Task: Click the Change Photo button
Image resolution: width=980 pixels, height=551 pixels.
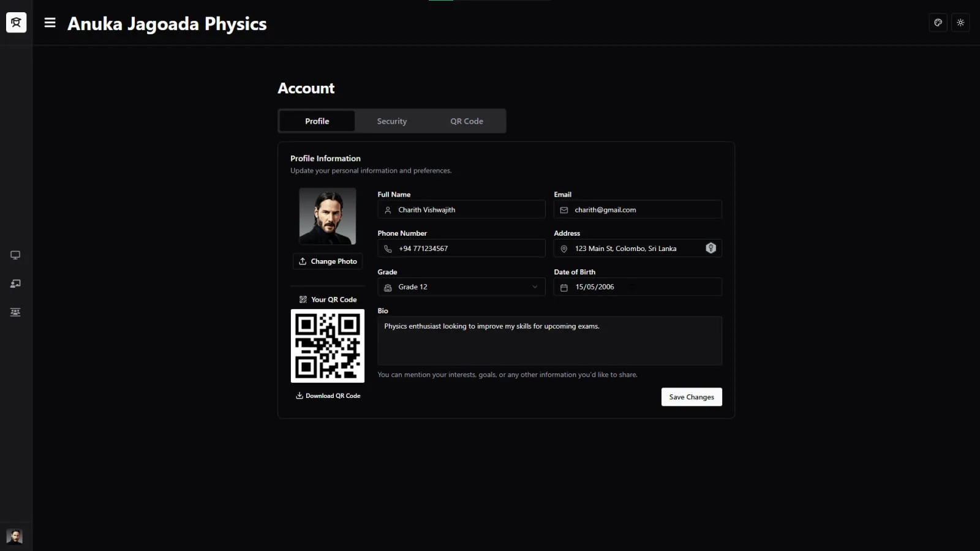Action: 328,261
